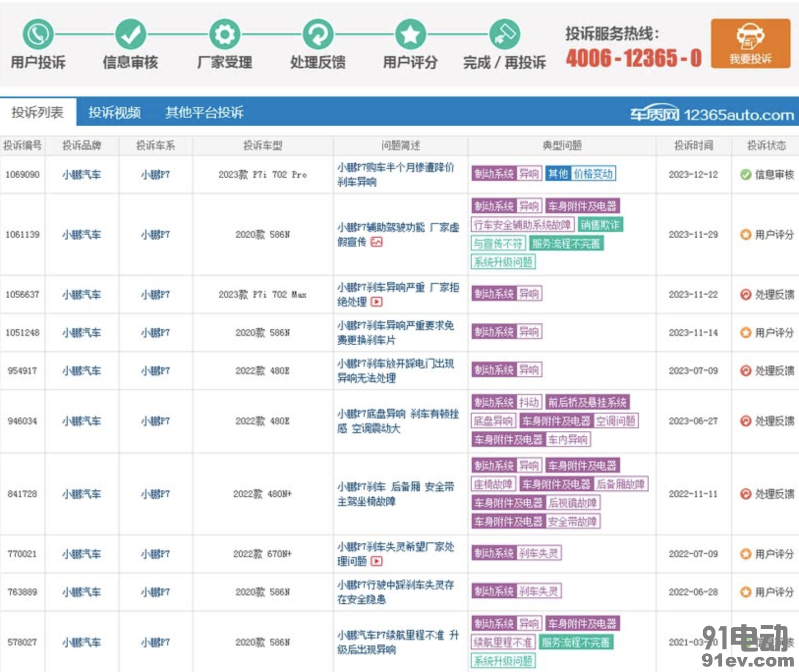The height and width of the screenshot is (672, 799).
Task: Click 用户评分 status icon in row 1051248
Action: (x=746, y=333)
